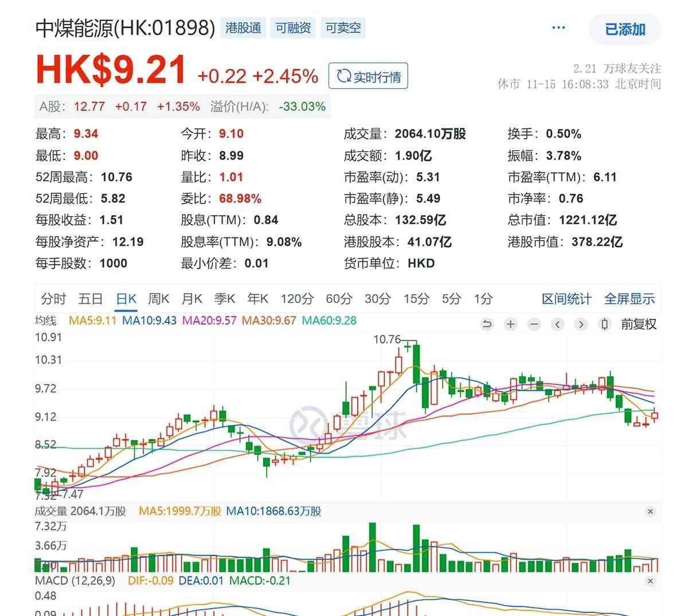Click the 10.76 peak candlestick on chart
This screenshot has height=616, width=688.
click(x=408, y=345)
